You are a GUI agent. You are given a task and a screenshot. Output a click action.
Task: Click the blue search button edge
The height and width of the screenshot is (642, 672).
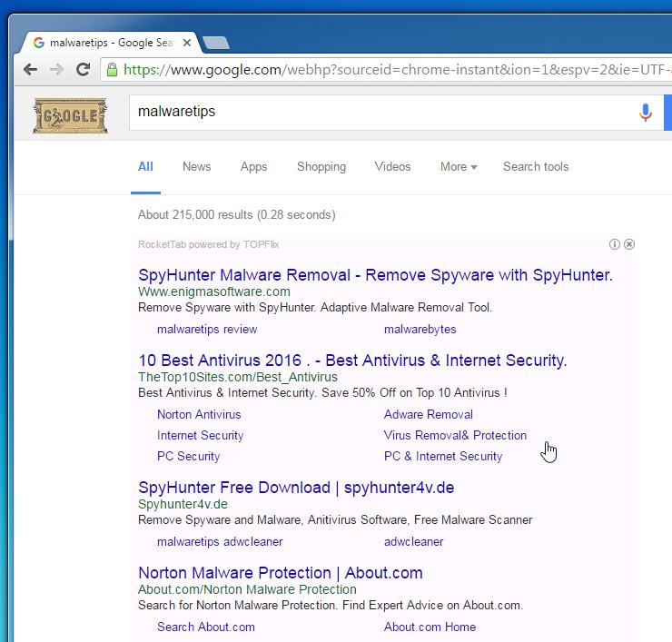click(x=667, y=113)
